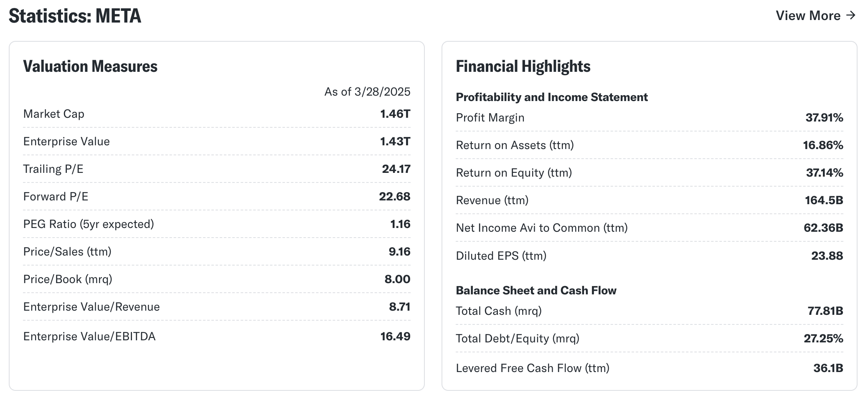Click Return on Assets (ttm) label
The height and width of the screenshot is (395, 868).
coord(515,145)
